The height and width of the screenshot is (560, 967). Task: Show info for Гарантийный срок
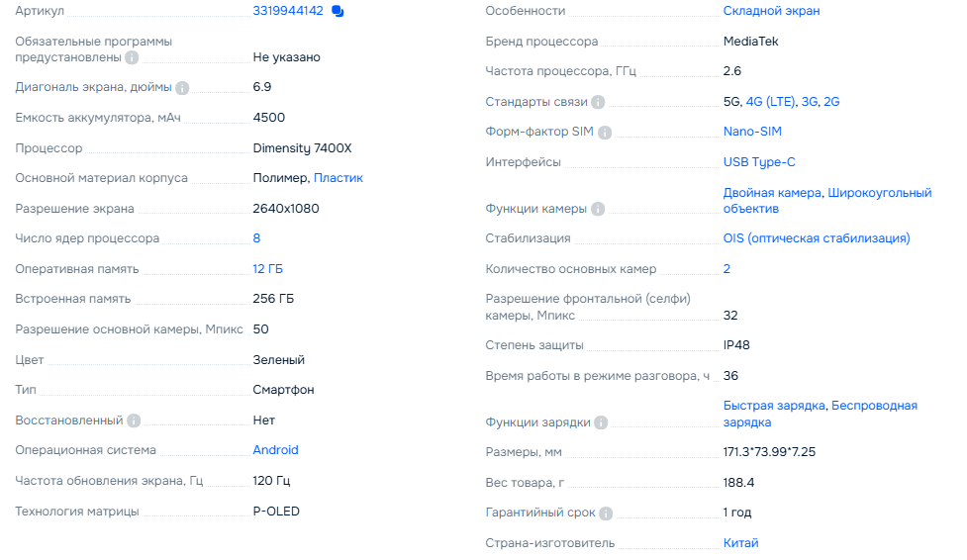(x=606, y=513)
